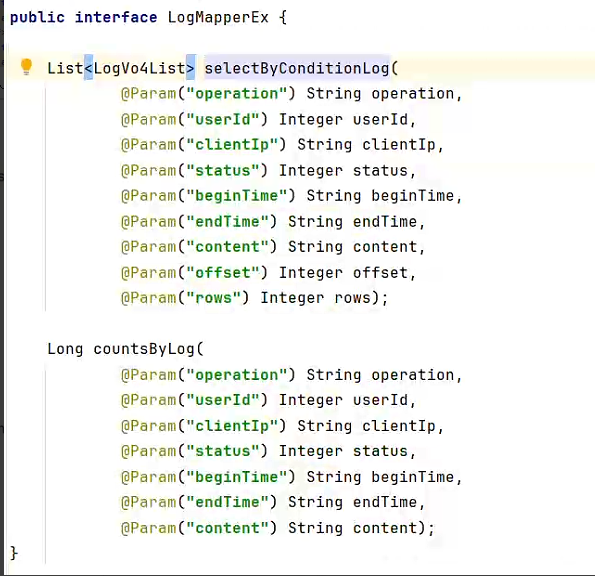
Task: Click the LogMapperEx interface name
Action: coord(218,17)
